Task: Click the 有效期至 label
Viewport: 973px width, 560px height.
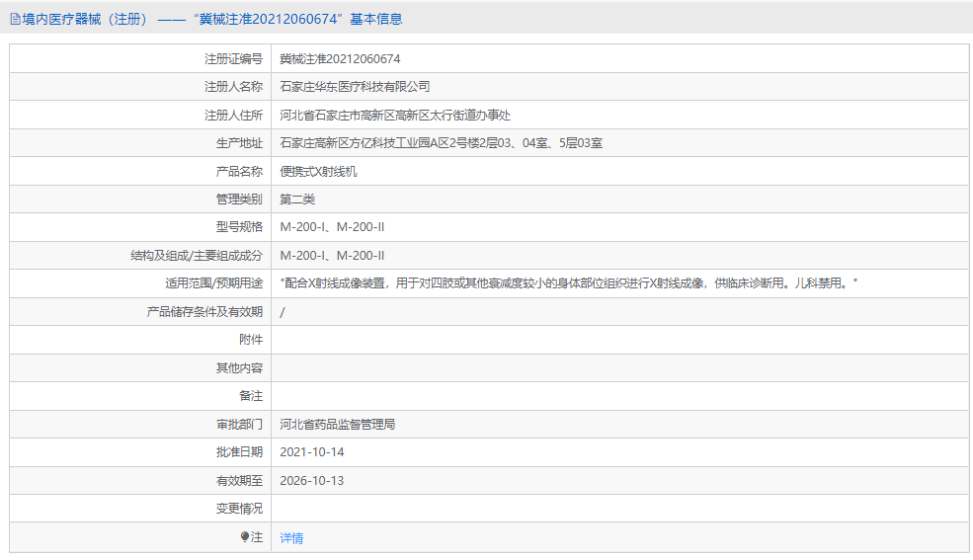Action: click(239, 481)
